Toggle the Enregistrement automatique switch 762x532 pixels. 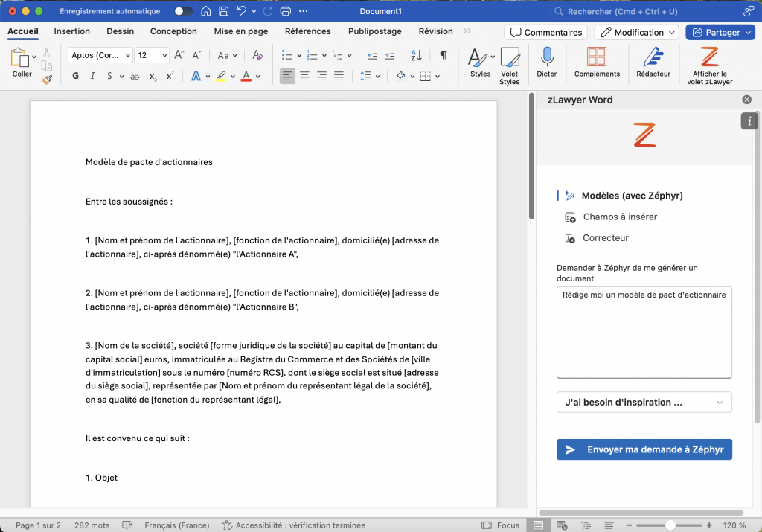tap(183, 11)
